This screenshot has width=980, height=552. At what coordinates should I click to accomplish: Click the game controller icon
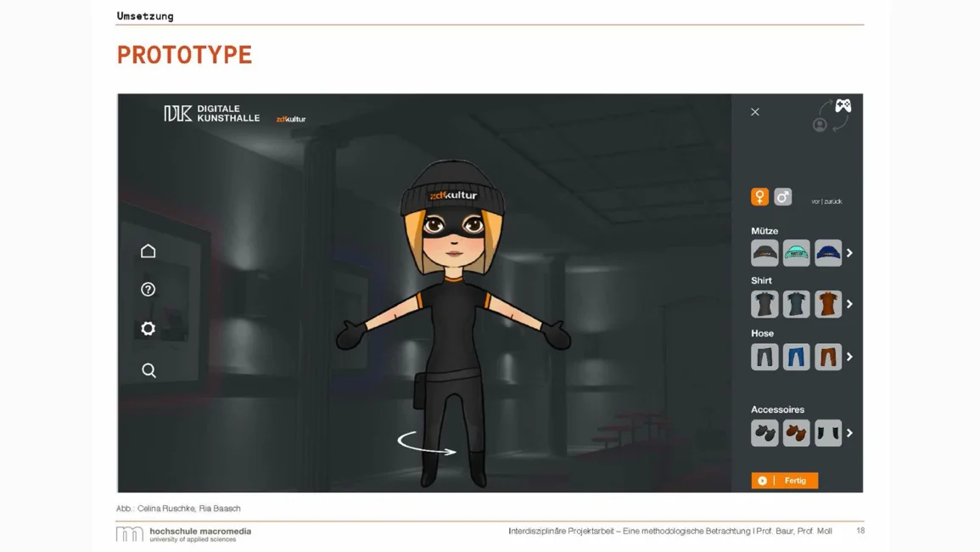[x=843, y=105]
